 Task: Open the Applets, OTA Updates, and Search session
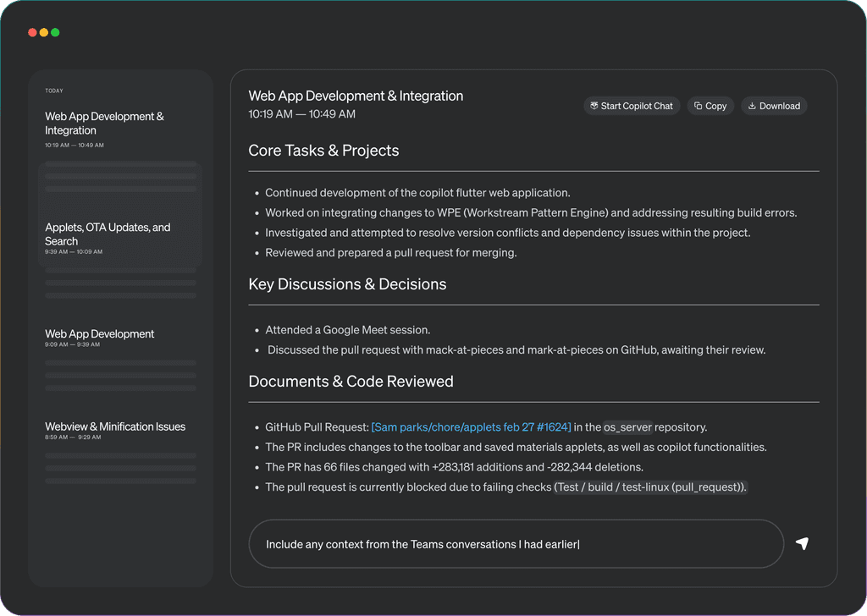[108, 234]
